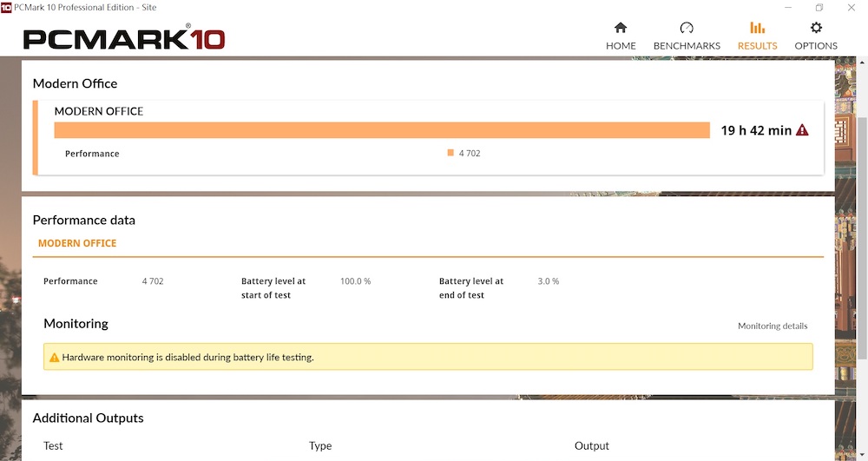
Task: Click the HOME menu label
Action: (x=621, y=46)
